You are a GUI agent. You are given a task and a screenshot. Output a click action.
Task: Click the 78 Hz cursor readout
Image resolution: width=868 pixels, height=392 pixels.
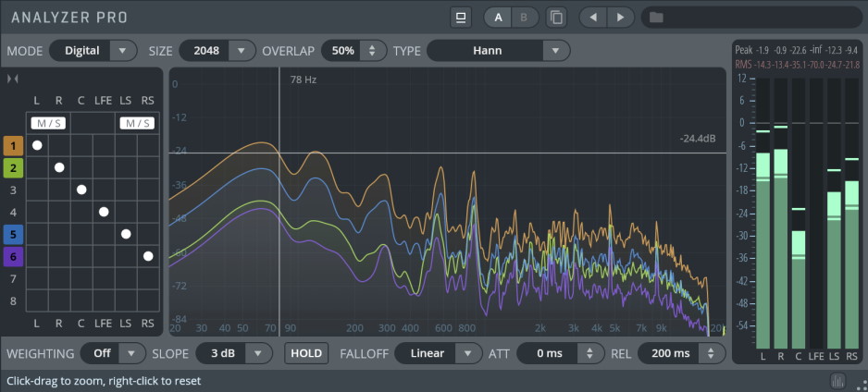[x=304, y=80]
